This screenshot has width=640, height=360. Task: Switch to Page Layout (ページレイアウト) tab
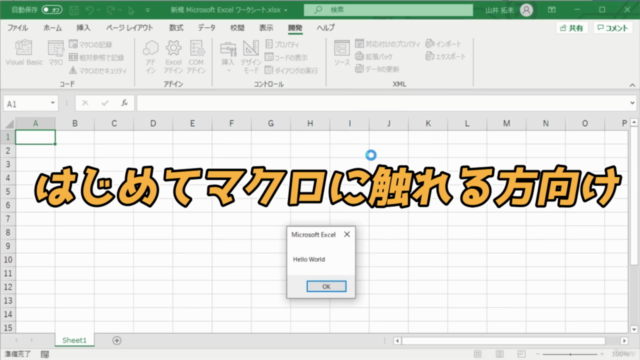[129, 28]
